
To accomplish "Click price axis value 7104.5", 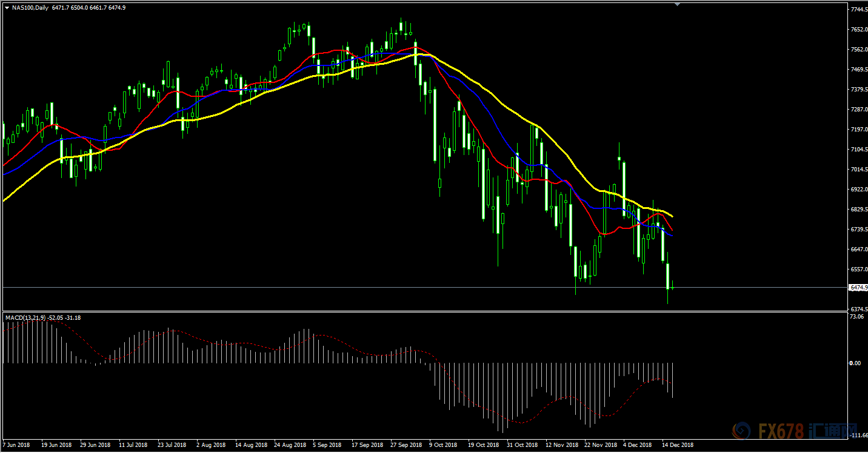I will click(x=858, y=150).
